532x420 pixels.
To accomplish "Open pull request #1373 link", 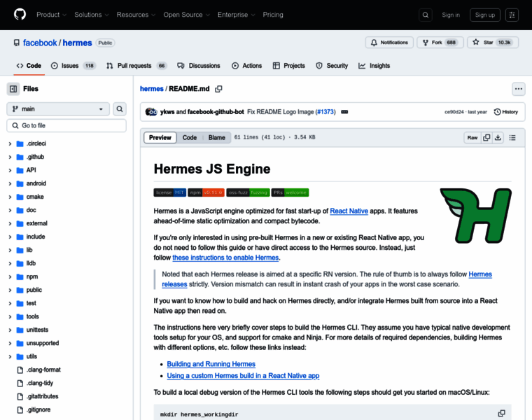I will pyautogui.click(x=325, y=112).
